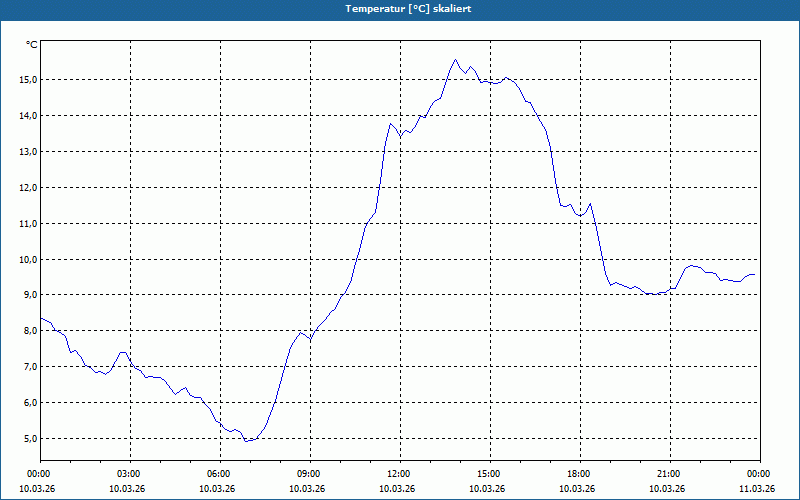Viewport: 800px width, 500px height.
Task: Click the °C unit label
Action: click(x=32, y=45)
